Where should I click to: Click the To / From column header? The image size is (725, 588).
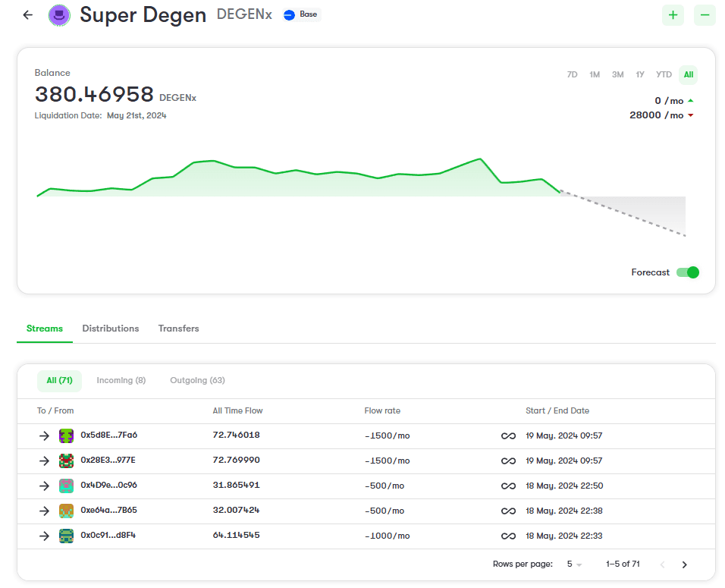point(55,410)
